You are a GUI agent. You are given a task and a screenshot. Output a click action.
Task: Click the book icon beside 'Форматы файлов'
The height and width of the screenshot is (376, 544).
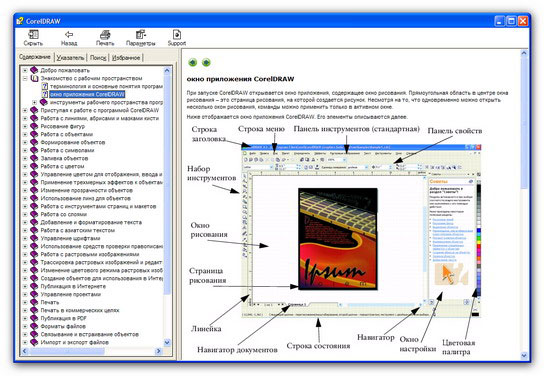34,326
